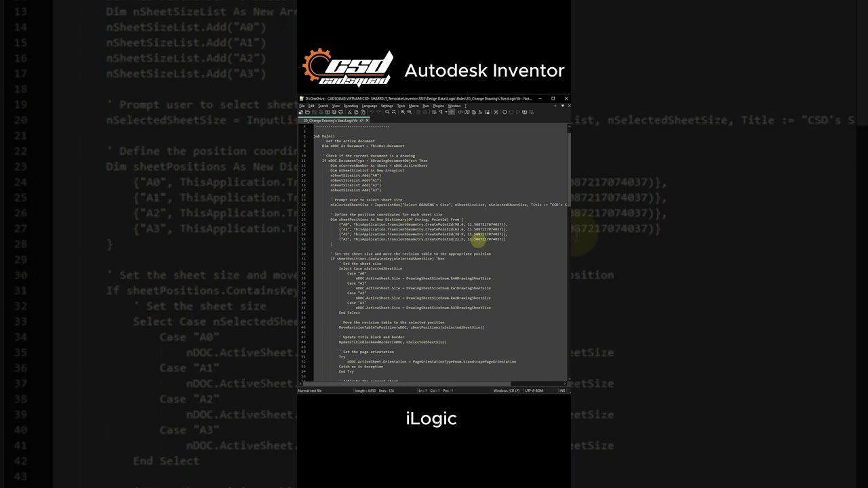Click the code line Sub Main()
868x488 pixels.
324,136
